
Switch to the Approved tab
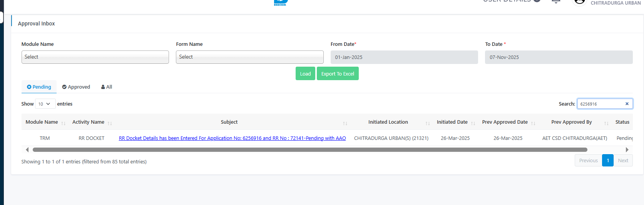point(76,87)
